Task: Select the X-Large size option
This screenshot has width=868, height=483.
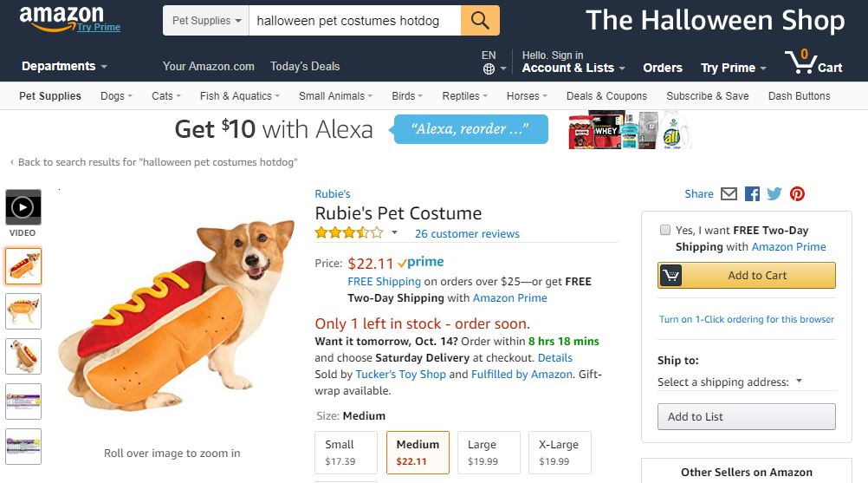Action: tap(559, 452)
